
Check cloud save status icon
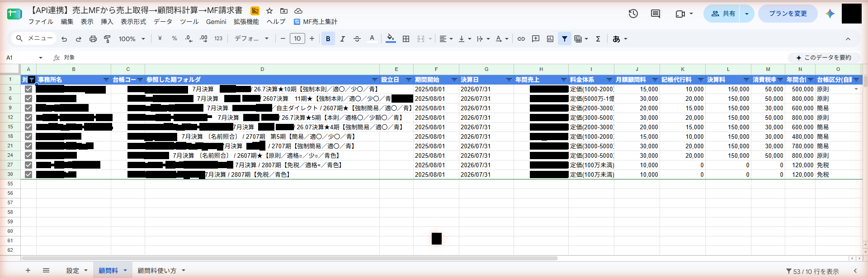(298, 10)
